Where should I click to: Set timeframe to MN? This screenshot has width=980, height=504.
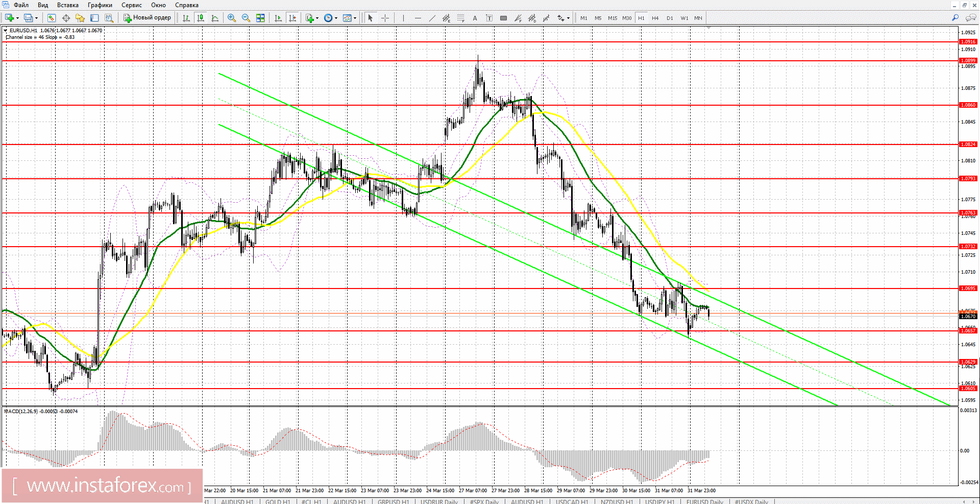click(698, 18)
